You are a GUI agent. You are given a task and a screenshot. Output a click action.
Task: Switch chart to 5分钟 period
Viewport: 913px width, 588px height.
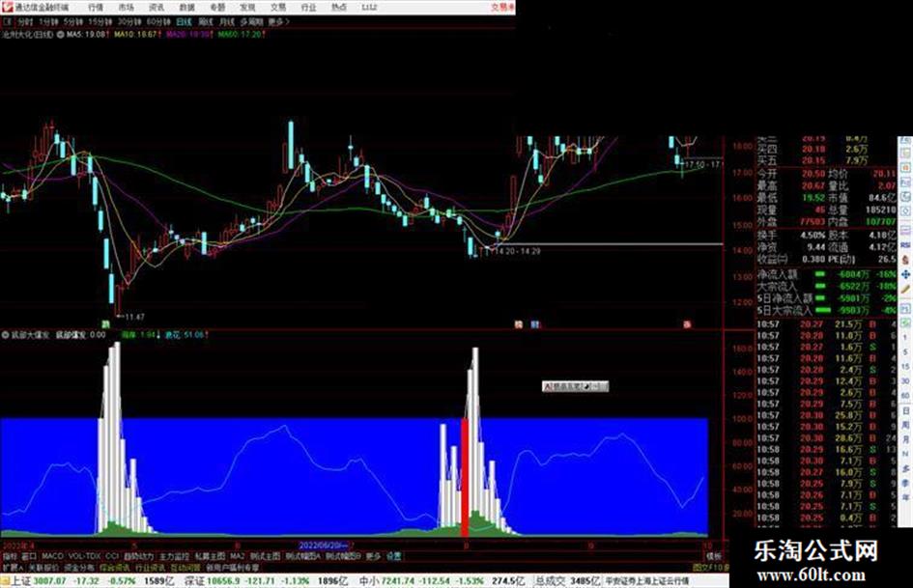73,21
